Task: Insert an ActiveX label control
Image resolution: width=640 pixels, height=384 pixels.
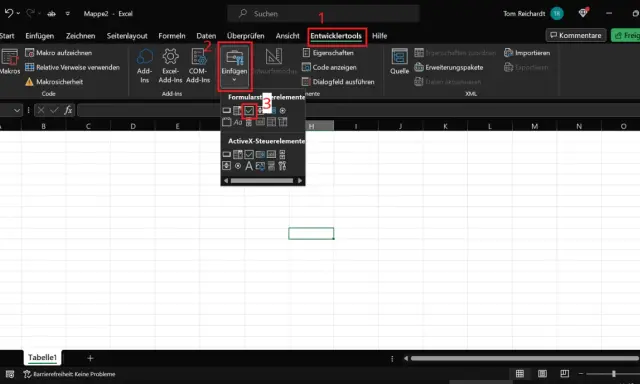Action: pyautogui.click(x=249, y=166)
